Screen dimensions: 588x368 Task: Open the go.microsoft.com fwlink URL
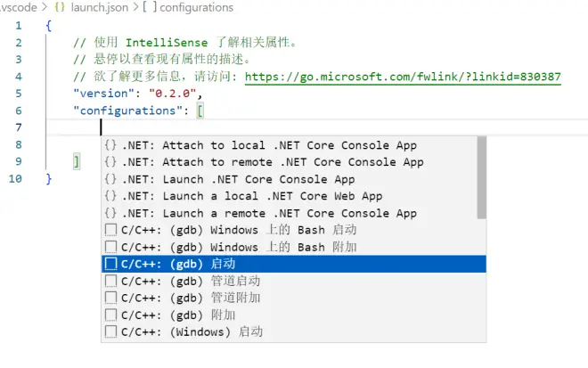[x=403, y=77]
